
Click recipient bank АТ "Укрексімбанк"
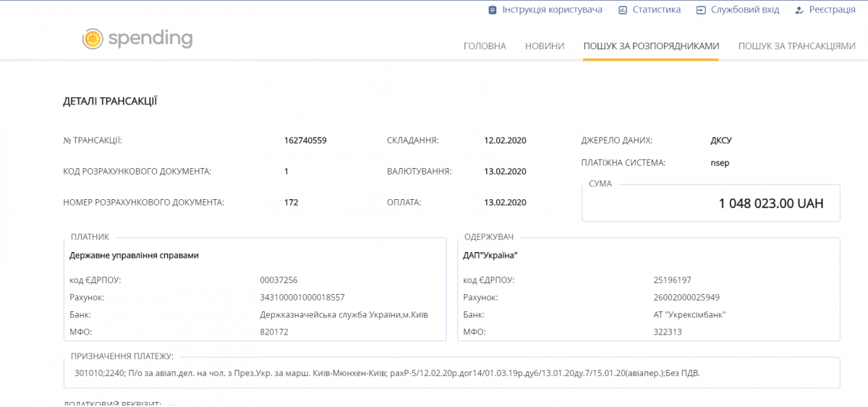tap(689, 315)
